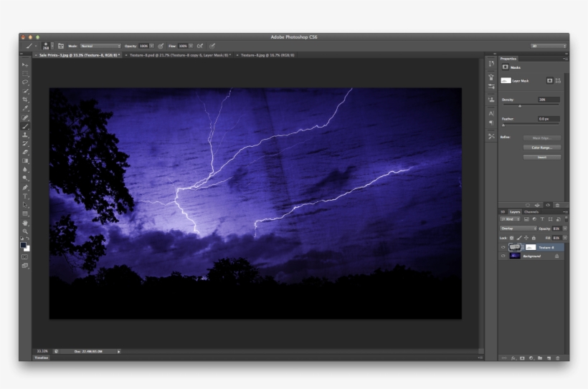The image size is (588, 389).
Task: Toggle visibility of the Background layer
Action: pos(503,256)
